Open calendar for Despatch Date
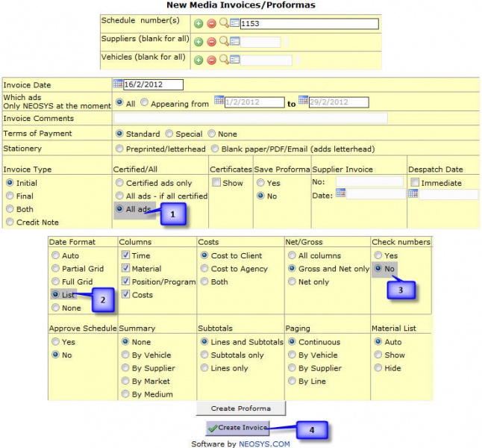Image resolution: width=482 pixels, height=448 pixels. point(413,193)
